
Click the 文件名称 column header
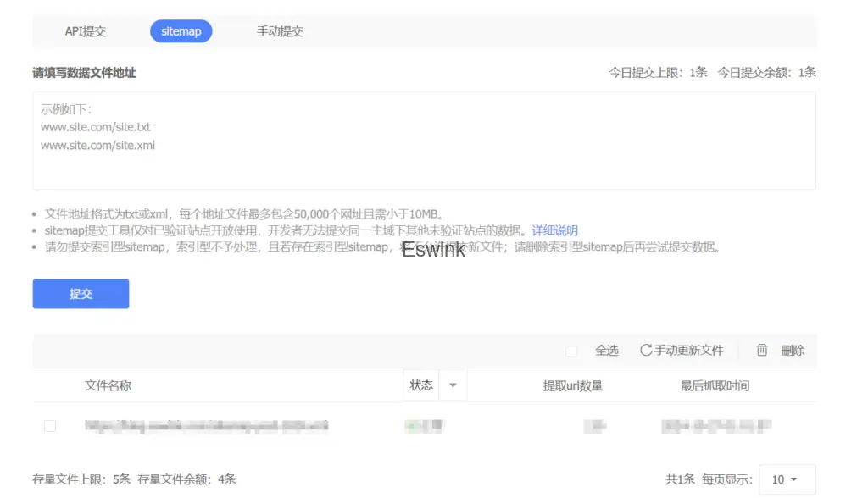[x=108, y=385]
